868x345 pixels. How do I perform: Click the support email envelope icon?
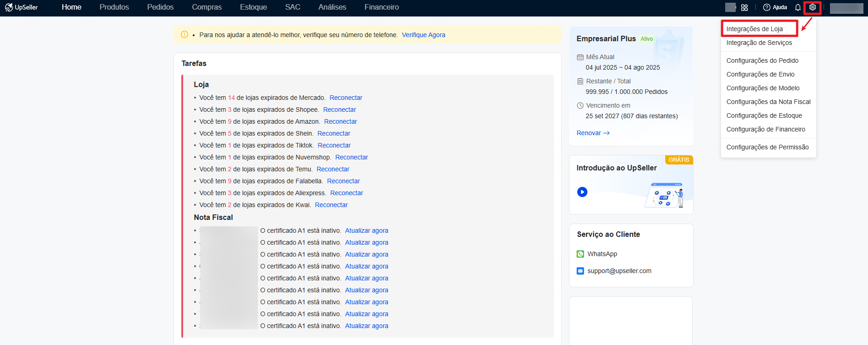coord(580,271)
